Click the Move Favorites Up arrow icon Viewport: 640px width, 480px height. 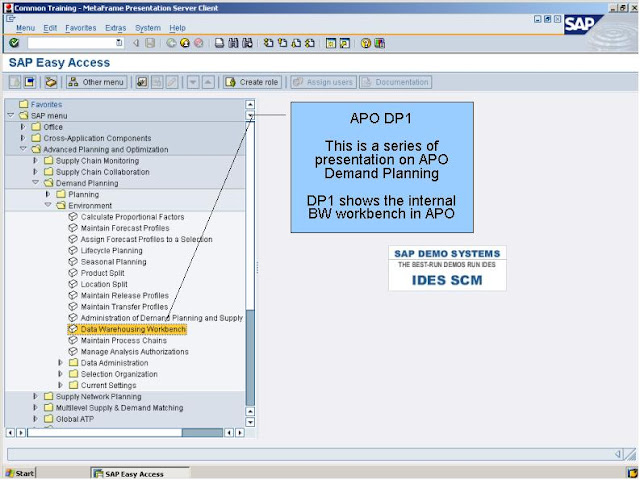pyautogui.click(x=208, y=82)
